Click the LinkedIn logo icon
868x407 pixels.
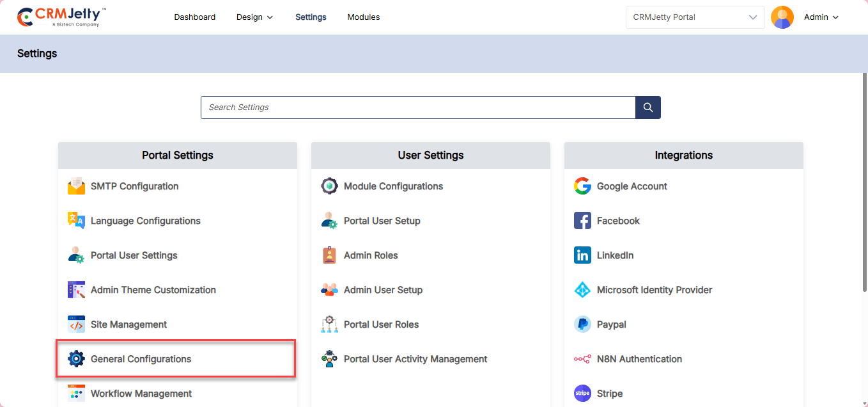[x=582, y=255]
